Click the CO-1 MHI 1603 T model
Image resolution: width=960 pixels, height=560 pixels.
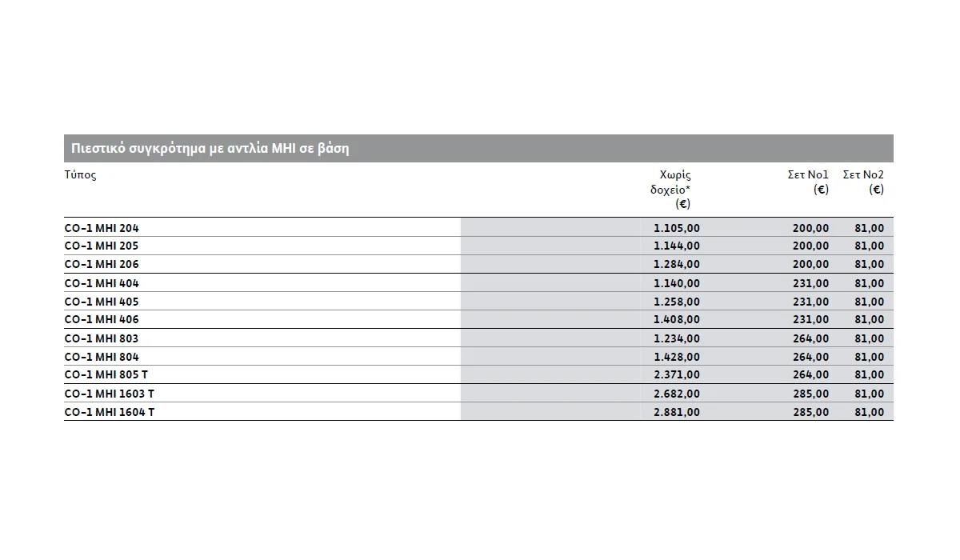[x=110, y=394]
